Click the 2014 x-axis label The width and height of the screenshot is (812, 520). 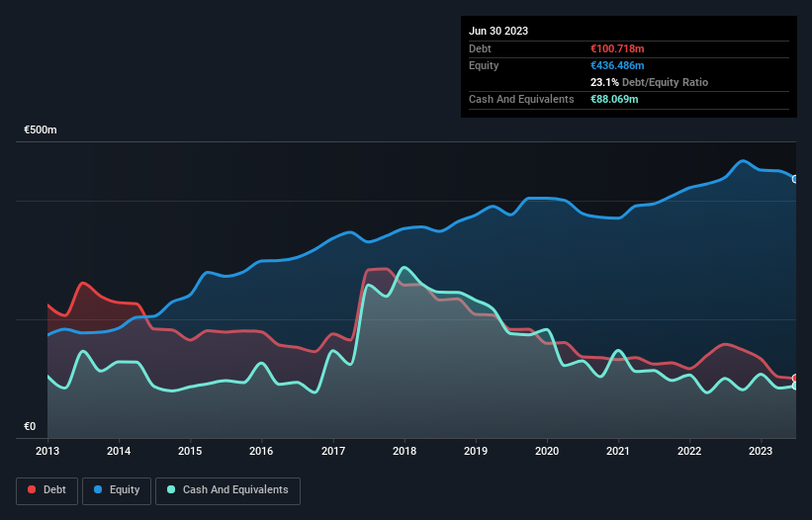tap(119, 451)
